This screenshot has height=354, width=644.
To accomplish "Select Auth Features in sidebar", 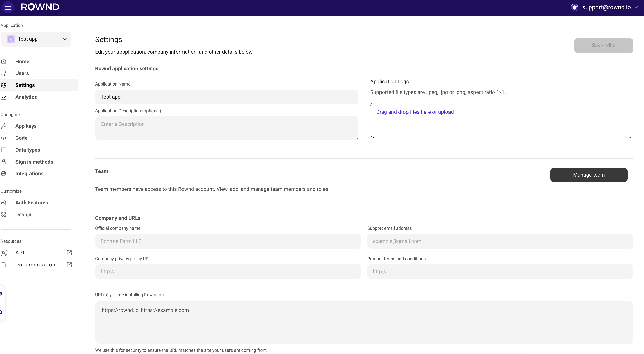I will [x=32, y=203].
